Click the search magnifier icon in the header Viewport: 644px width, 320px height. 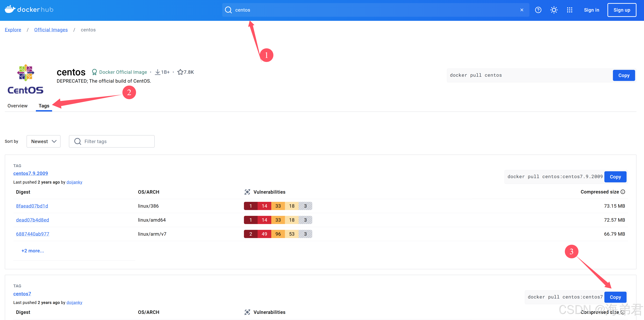tap(228, 10)
